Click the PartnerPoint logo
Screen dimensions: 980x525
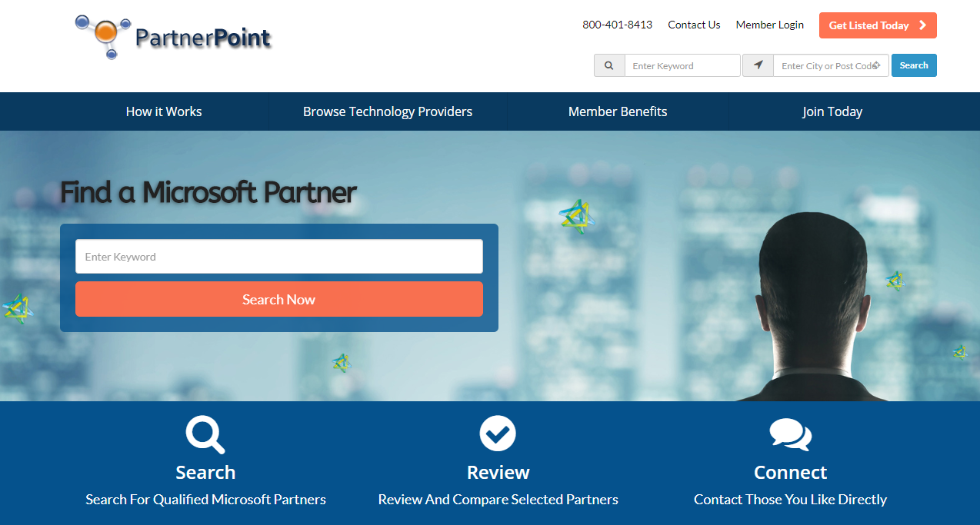click(x=173, y=36)
